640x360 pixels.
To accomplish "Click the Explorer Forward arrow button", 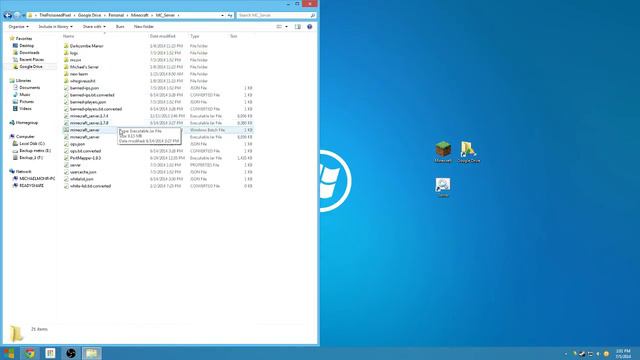I will 17,15.
